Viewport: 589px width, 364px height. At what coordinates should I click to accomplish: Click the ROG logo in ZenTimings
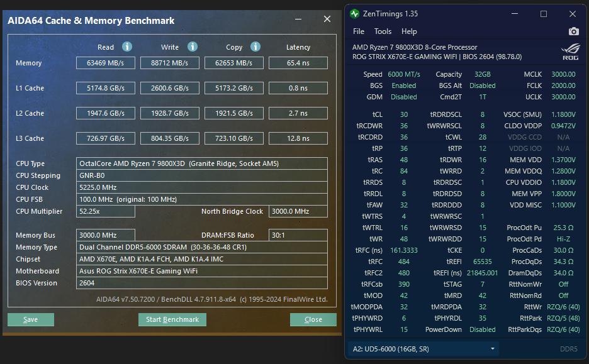[x=570, y=52]
